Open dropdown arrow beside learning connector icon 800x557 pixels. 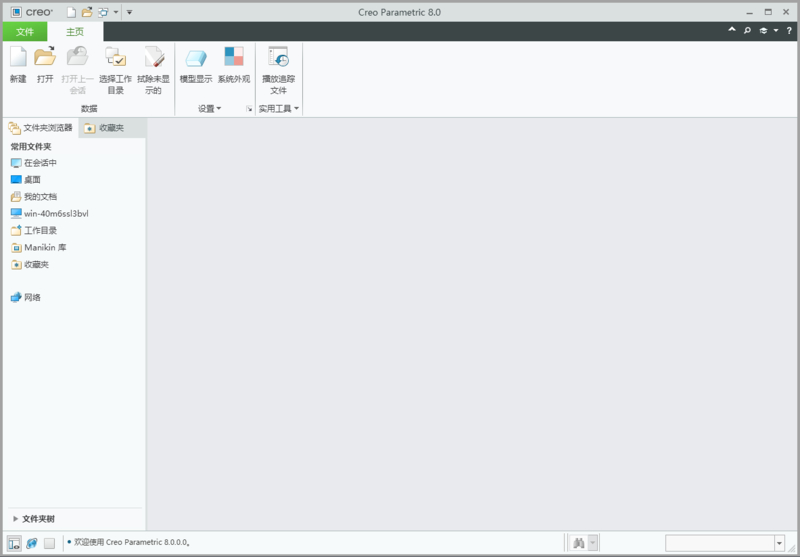(x=776, y=31)
